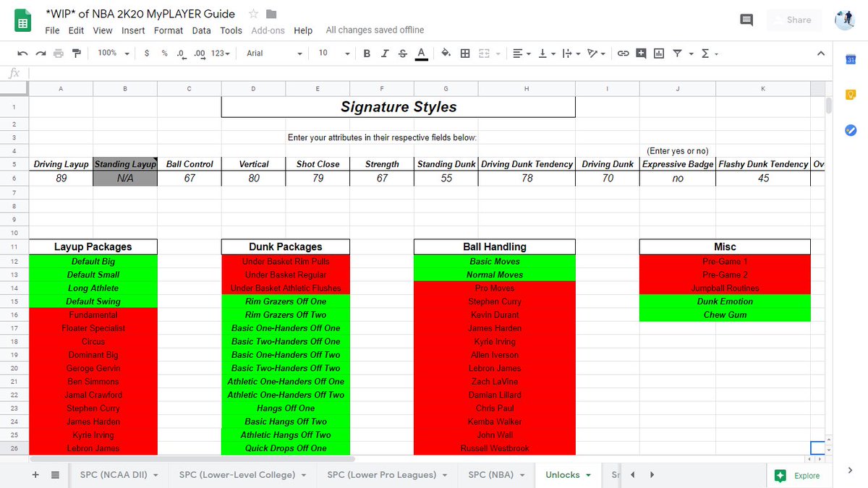
Task: Open the Calendar side panel icon
Action: pyautogui.click(x=851, y=59)
